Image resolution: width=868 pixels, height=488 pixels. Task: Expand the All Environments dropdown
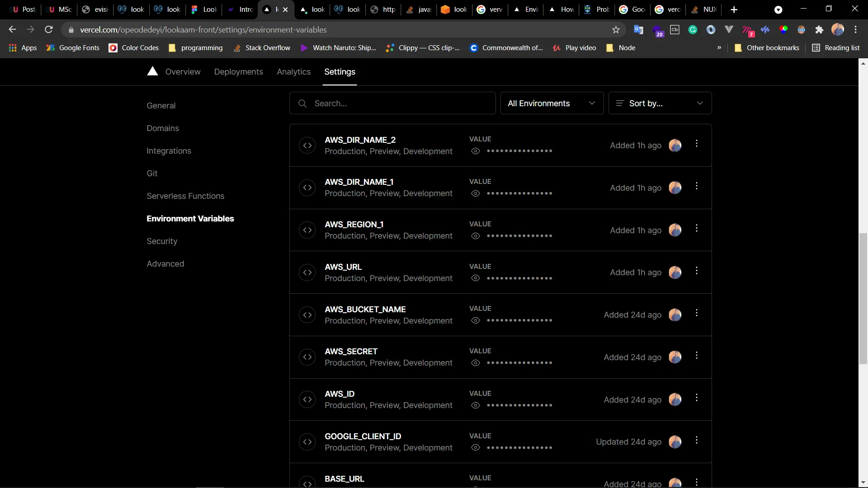[x=552, y=103]
